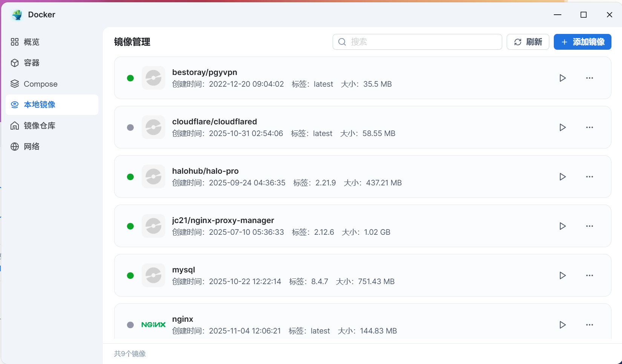The image size is (622, 364).
Task: Start a container from halohub/halo-pro
Action: (562, 177)
